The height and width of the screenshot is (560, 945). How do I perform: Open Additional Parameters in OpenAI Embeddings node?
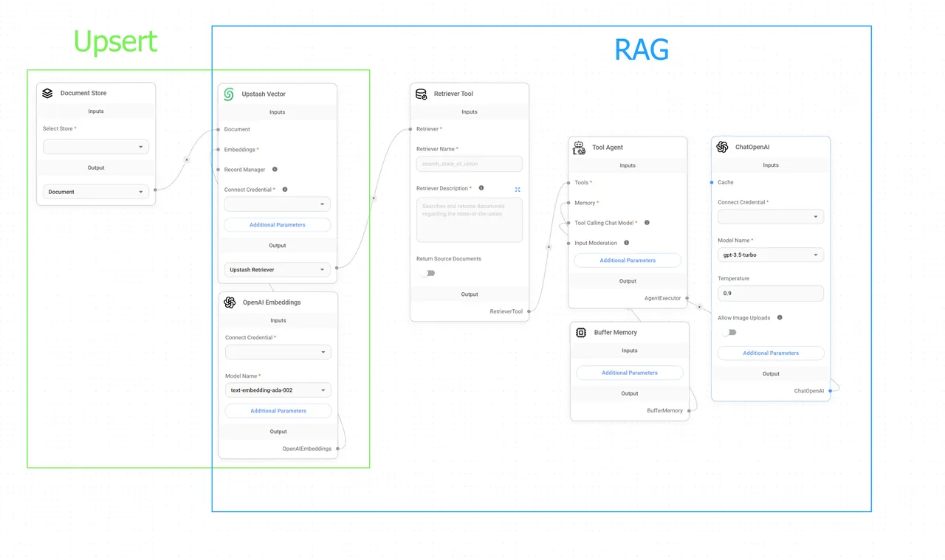[x=278, y=411]
